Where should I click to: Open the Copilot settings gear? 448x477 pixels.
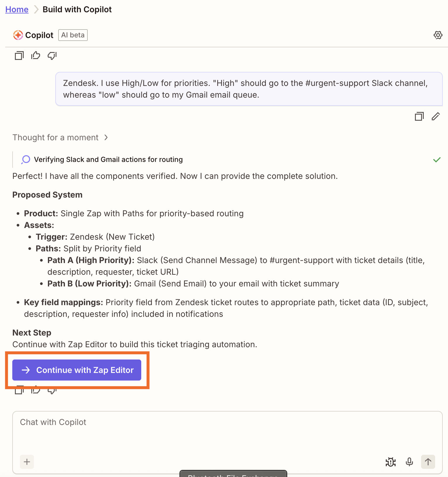pos(438,35)
